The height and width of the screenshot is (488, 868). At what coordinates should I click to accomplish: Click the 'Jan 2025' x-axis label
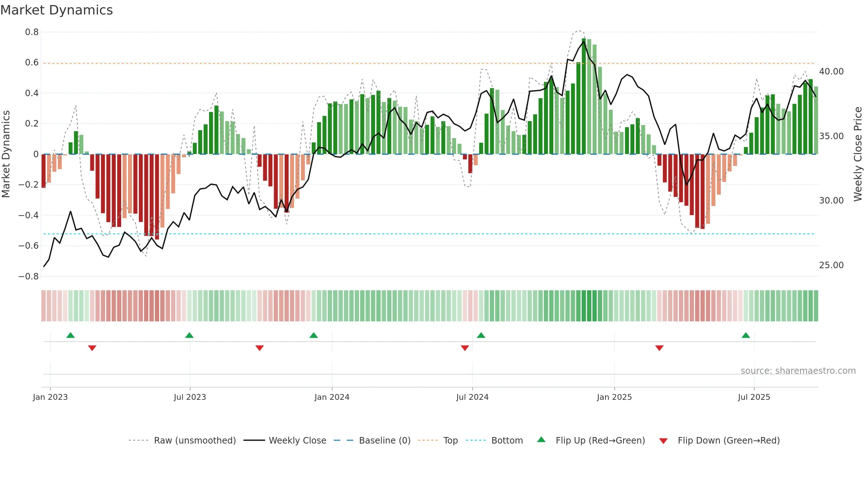[614, 397]
